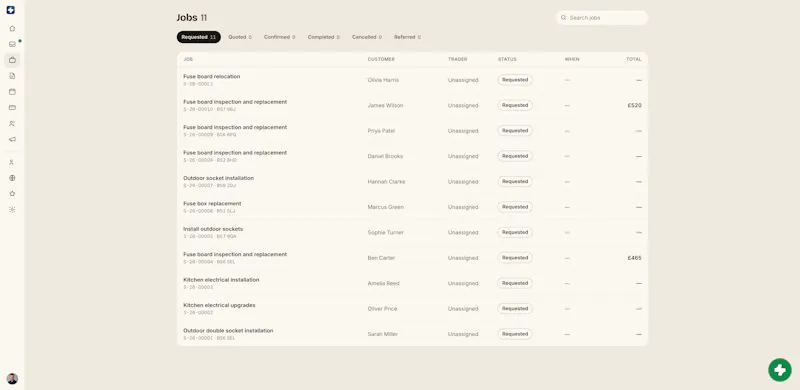
Task: Click customer name Priya Patel
Action: [381, 131]
